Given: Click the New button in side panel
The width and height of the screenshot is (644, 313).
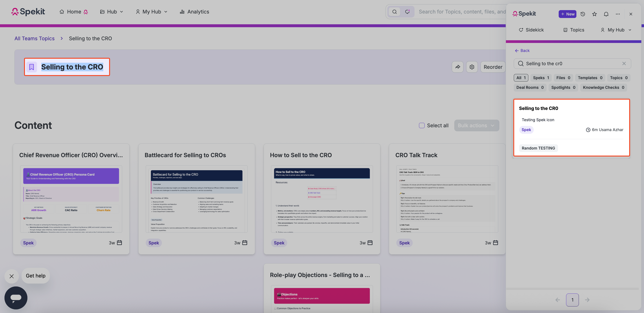Looking at the screenshot, I should [567, 14].
